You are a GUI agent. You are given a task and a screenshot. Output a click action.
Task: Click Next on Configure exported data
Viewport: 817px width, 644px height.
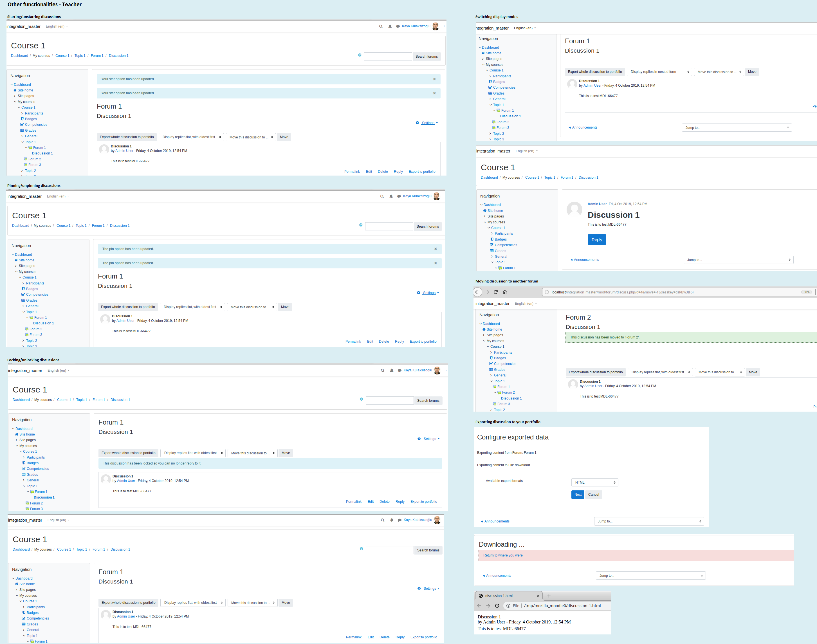tap(578, 494)
